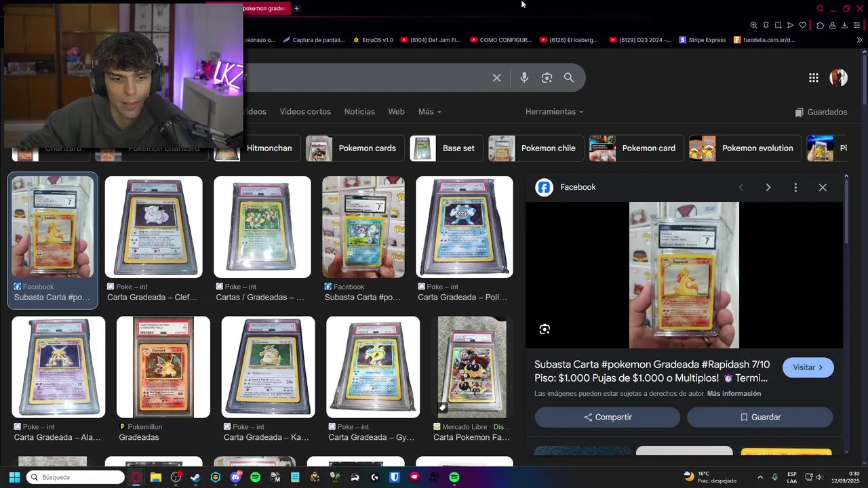This screenshot has width=868, height=488.
Task: Open the weather widget 16°C
Action: coord(710,477)
